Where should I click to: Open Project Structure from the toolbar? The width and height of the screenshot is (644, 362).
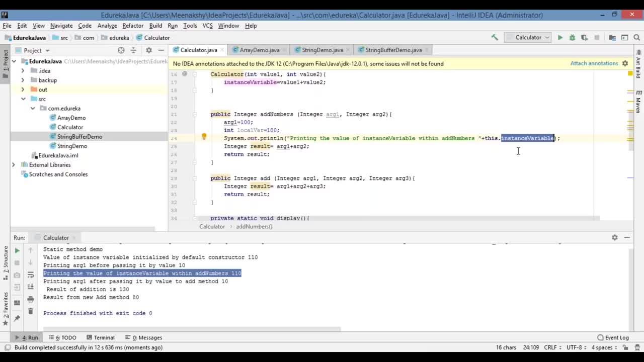612,38
